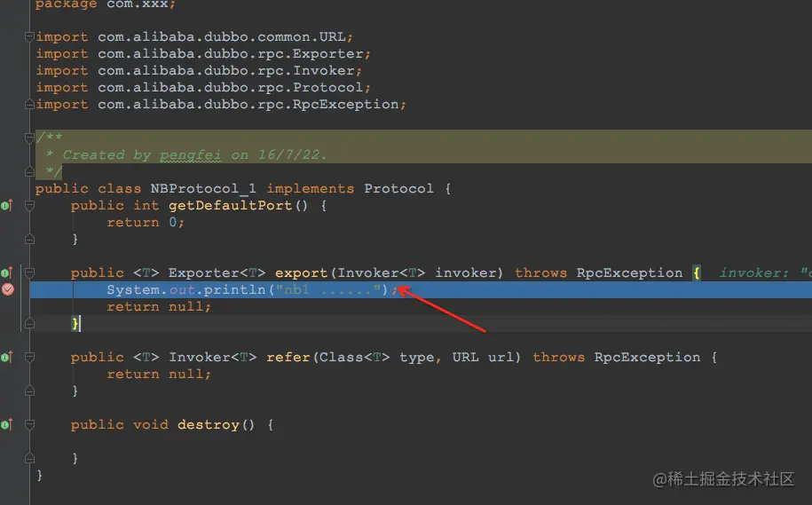Click the import line for com.alibaba.dubbo.common.URL

[194, 37]
